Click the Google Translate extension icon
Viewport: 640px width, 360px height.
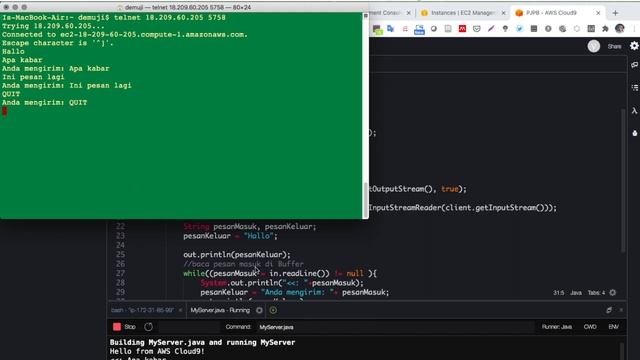pos(391,29)
